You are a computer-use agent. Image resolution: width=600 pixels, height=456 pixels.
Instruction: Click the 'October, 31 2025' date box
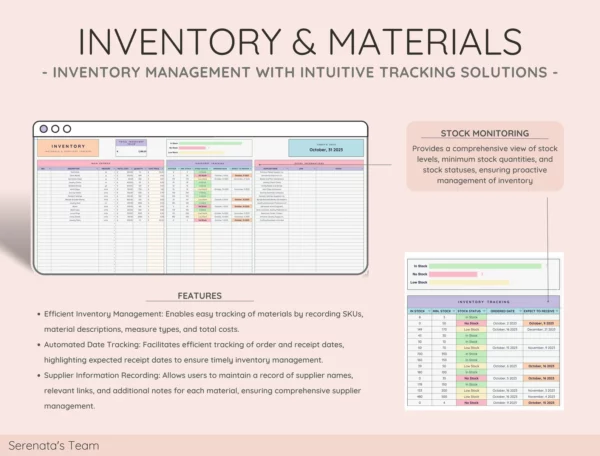coord(326,148)
